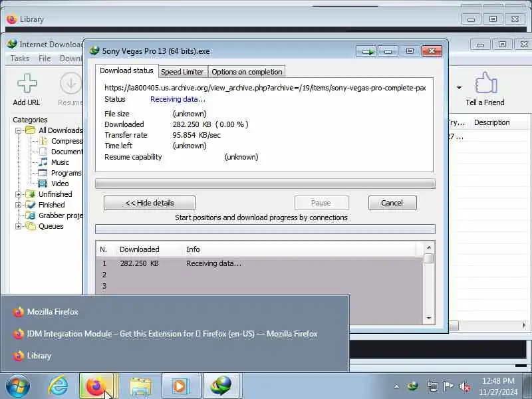Viewport: 532px width, 399px height.
Task: Switch to the Options on completion tab
Action: 247,72
